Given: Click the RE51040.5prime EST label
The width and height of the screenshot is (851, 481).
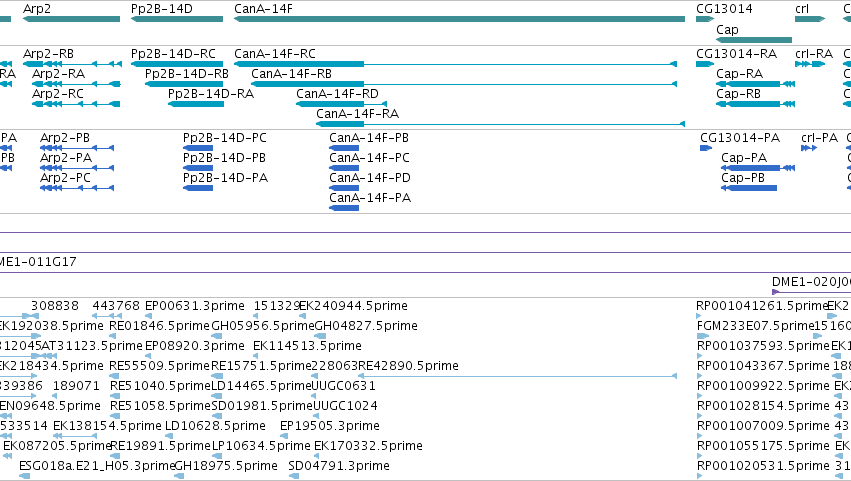Looking at the screenshot, I should pos(160,386).
